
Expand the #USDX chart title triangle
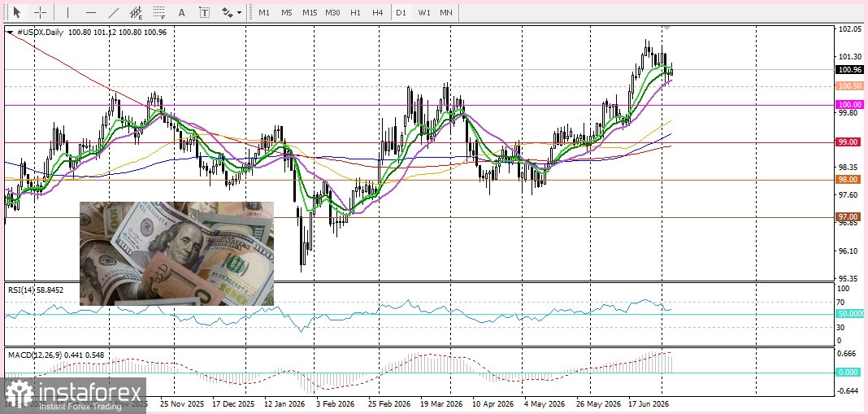pyautogui.click(x=10, y=33)
